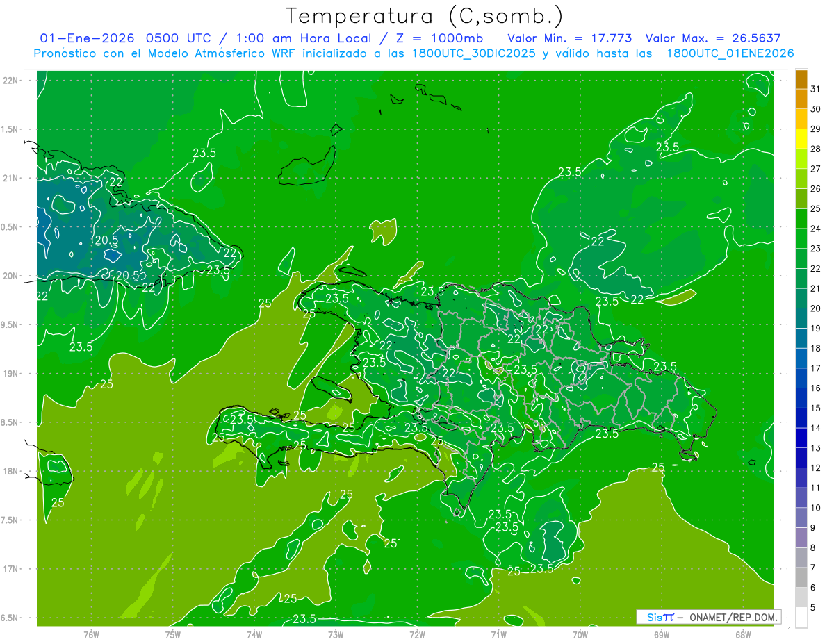
Task: Click the blue "SisTT" logo text
Action: click(x=660, y=617)
